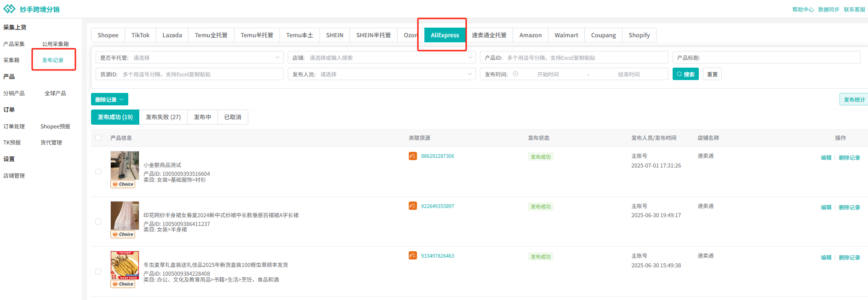Open the 店铺 selection dropdown
The height and width of the screenshot is (300, 868).
tap(382, 58)
